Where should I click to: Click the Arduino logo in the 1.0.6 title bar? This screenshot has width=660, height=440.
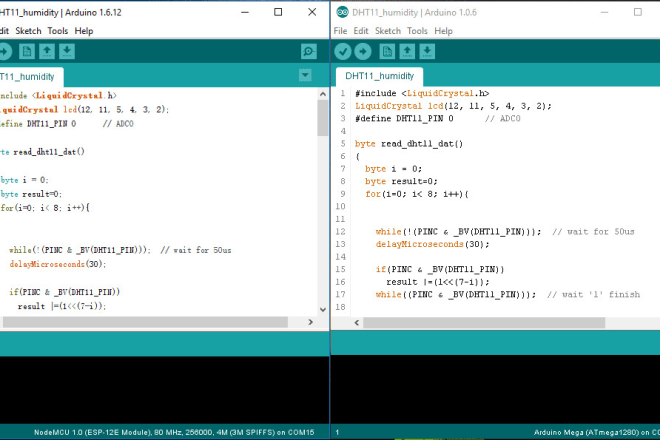click(x=342, y=12)
